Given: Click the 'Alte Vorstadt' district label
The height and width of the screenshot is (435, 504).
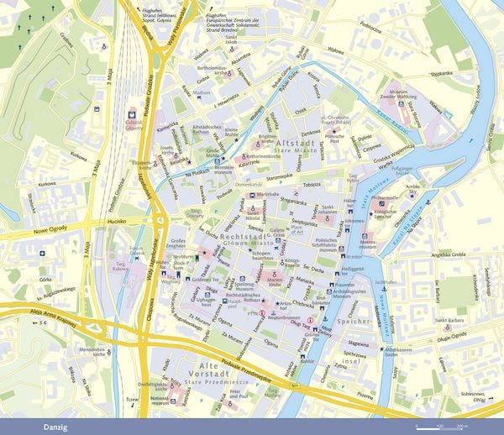Looking at the screenshot, I should pos(209,369).
